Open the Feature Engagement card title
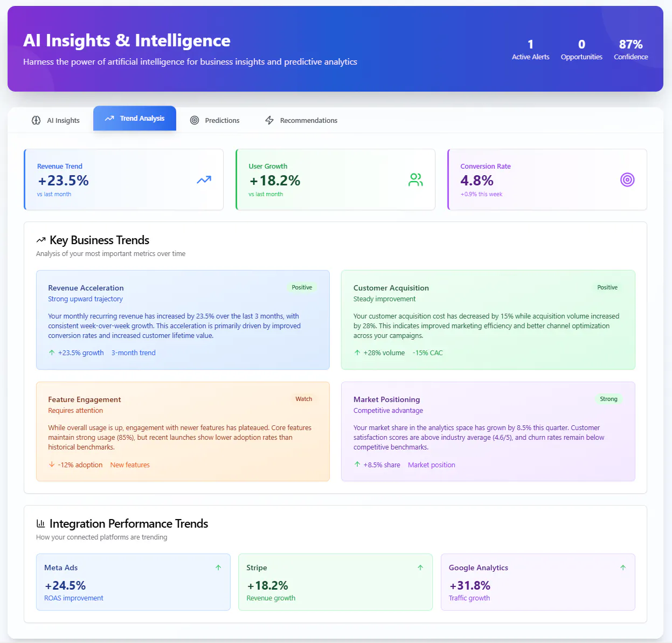672x643 pixels. point(85,399)
